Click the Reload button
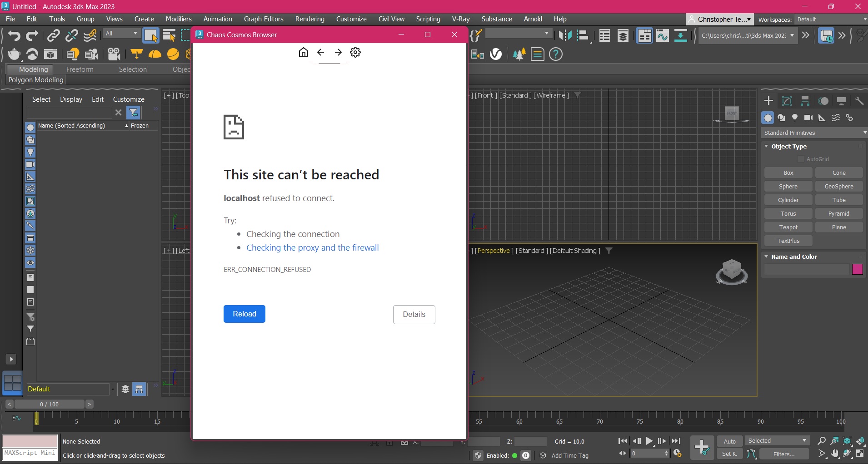Screen dimensions: 868x464 point(244,314)
